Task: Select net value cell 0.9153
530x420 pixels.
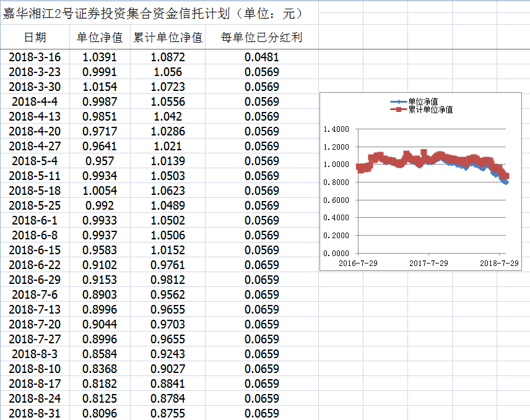Action: [100, 280]
